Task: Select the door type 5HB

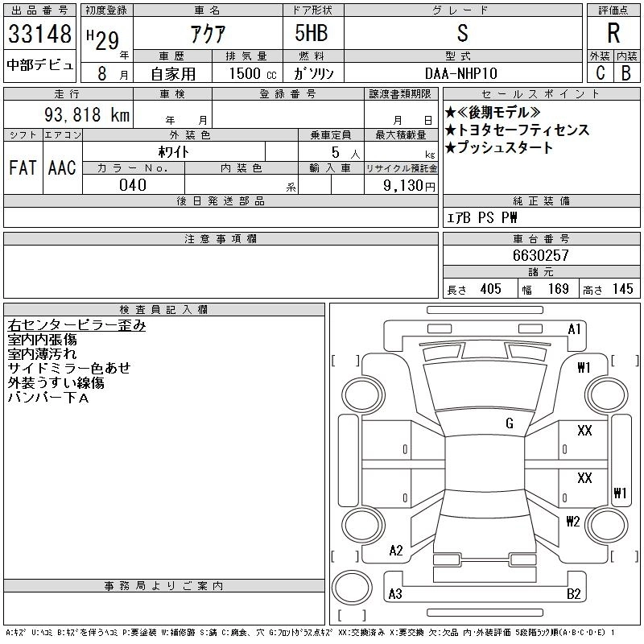Action: point(312,33)
